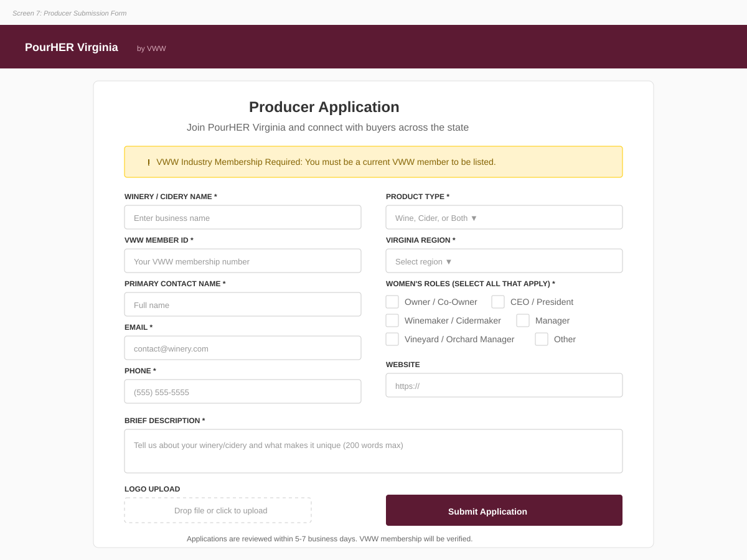Expand the Virginia Region selector

pyautogui.click(x=504, y=261)
